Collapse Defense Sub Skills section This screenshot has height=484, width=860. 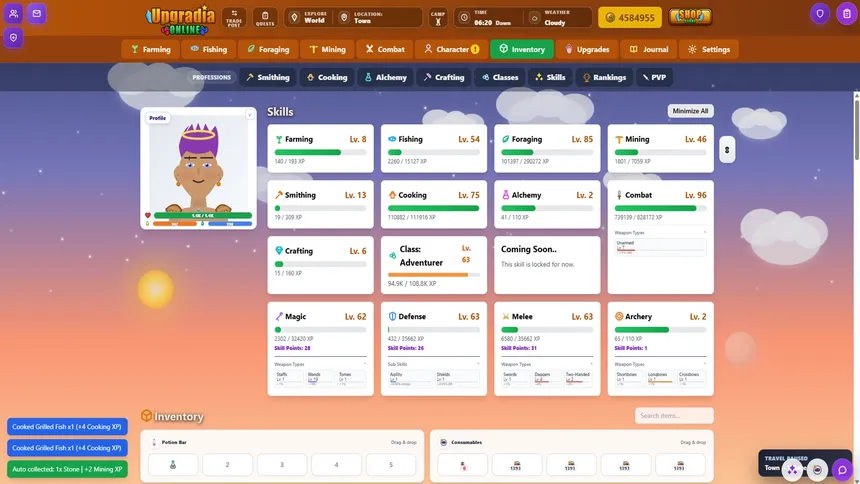coord(478,364)
